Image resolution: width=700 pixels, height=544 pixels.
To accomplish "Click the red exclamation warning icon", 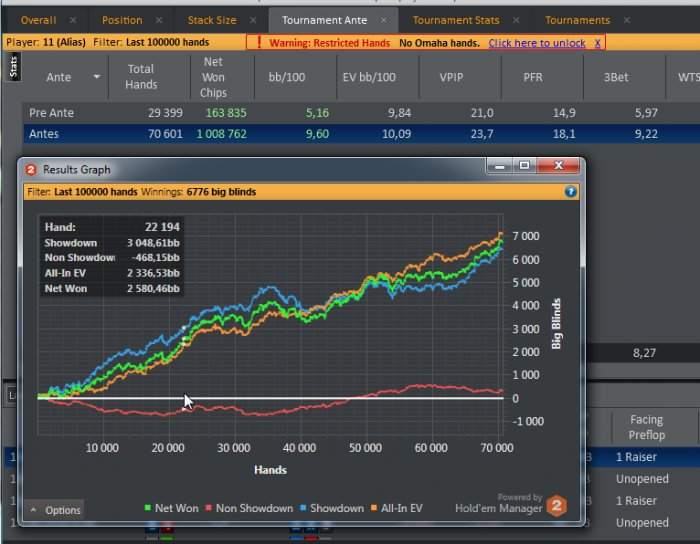I will point(259,42).
